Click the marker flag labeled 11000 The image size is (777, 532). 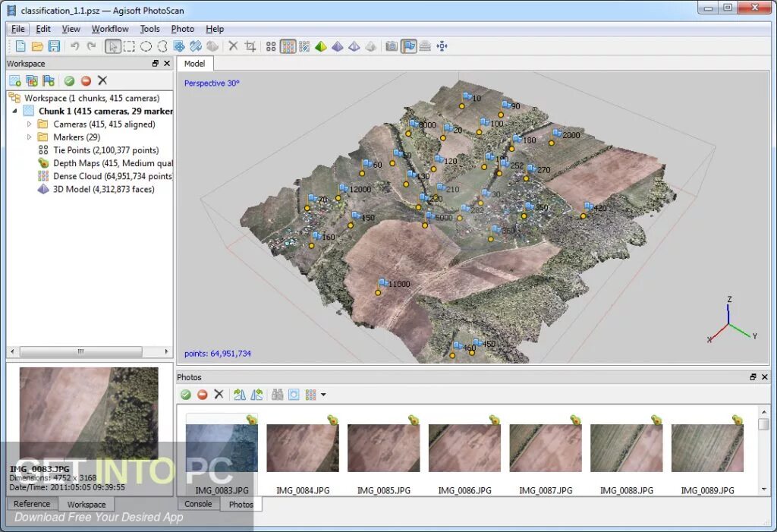click(383, 283)
